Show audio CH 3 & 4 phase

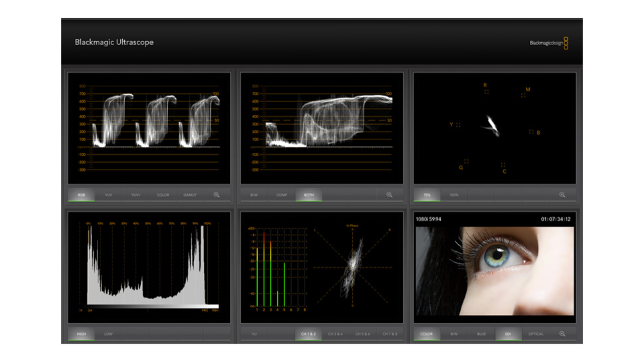[336, 334]
